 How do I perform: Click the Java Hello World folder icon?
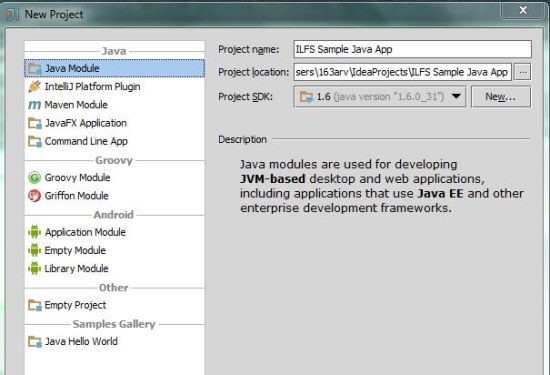tap(35, 342)
